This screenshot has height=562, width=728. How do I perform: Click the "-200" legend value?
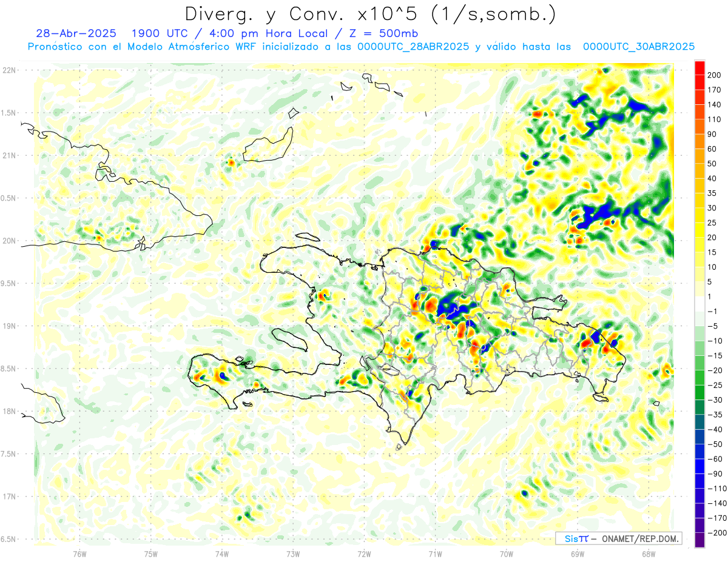click(x=716, y=533)
